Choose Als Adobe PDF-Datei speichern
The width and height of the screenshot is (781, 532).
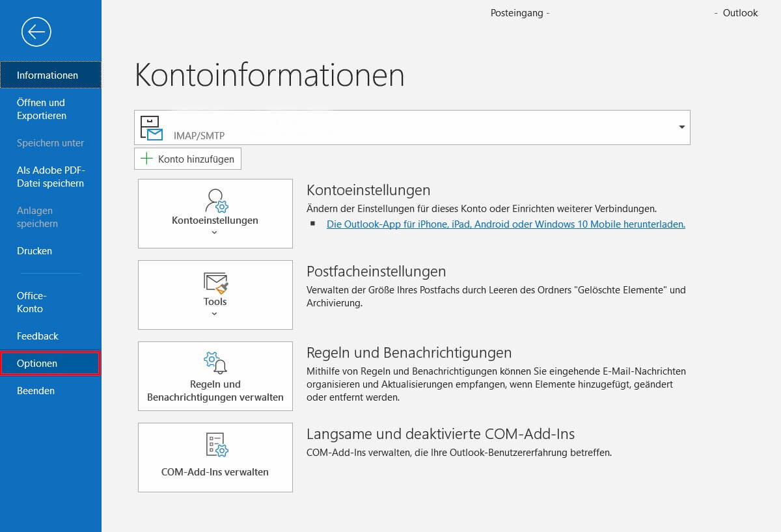[x=51, y=177]
